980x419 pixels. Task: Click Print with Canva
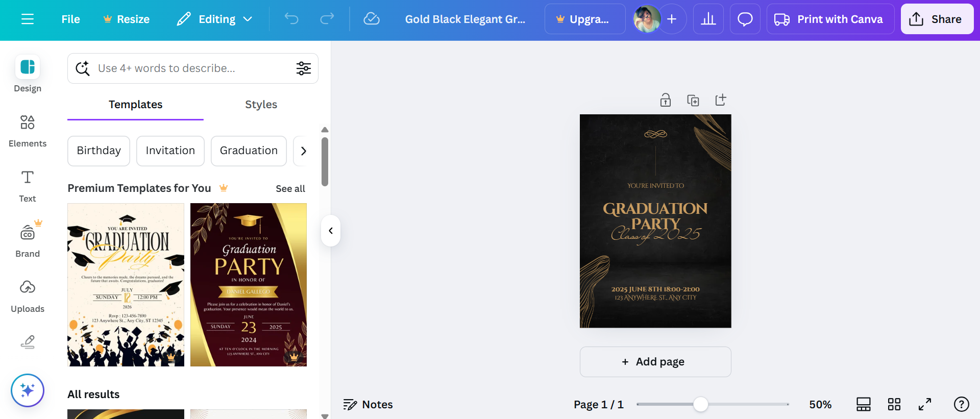click(830, 19)
